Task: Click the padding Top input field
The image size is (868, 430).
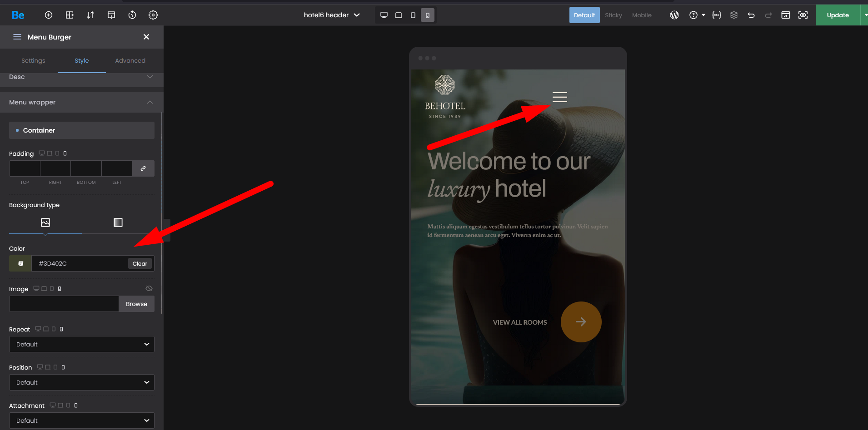Action: 25,168
